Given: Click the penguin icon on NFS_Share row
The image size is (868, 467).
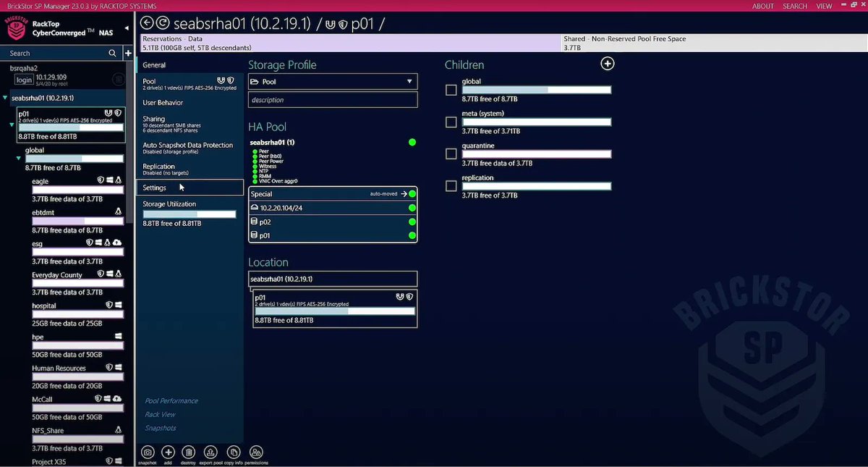Looking at the screenshot, I should point(118,430).
